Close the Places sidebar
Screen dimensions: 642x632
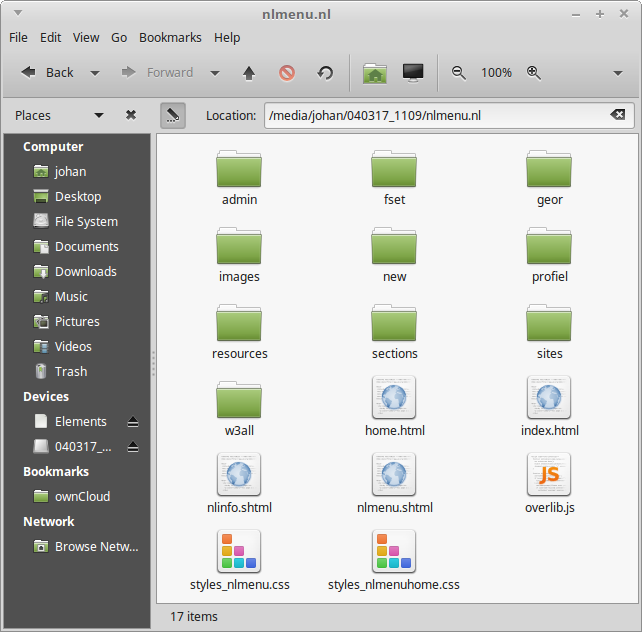131,115
